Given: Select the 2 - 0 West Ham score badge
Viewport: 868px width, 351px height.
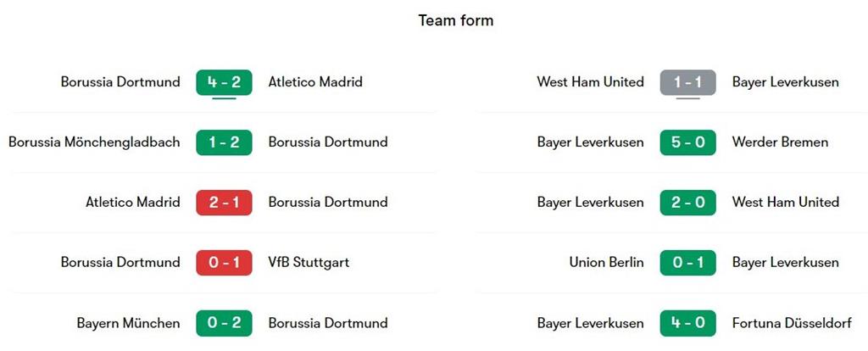Looking at the screenshot, I should click(687, 203).
